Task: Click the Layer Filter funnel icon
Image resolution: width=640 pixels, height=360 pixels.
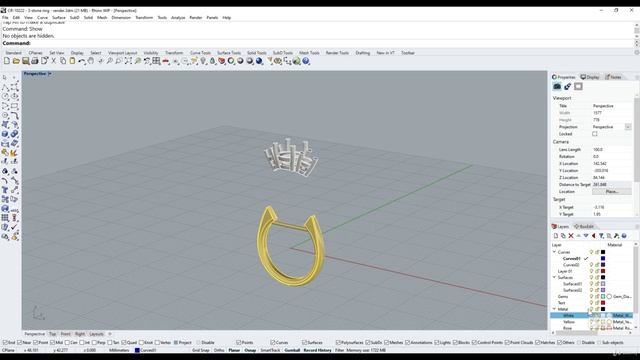Action: tap(601, 236)
